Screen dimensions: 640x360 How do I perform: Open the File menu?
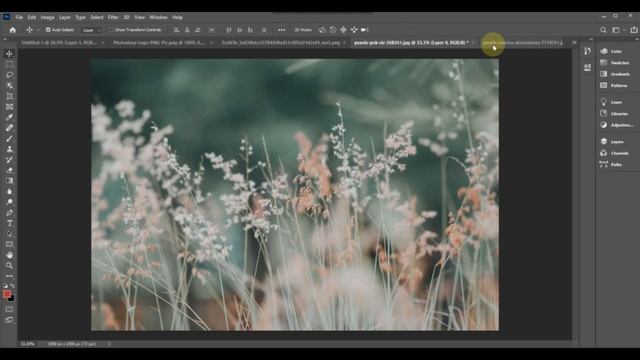tap(19, 18)
